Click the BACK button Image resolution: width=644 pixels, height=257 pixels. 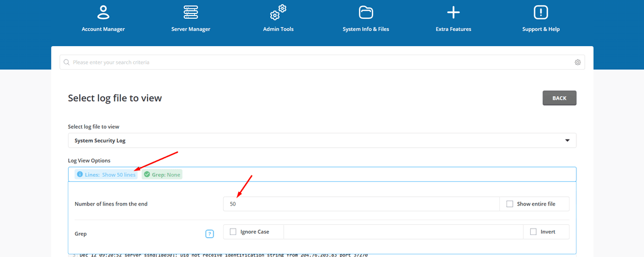tap(559, 98)
